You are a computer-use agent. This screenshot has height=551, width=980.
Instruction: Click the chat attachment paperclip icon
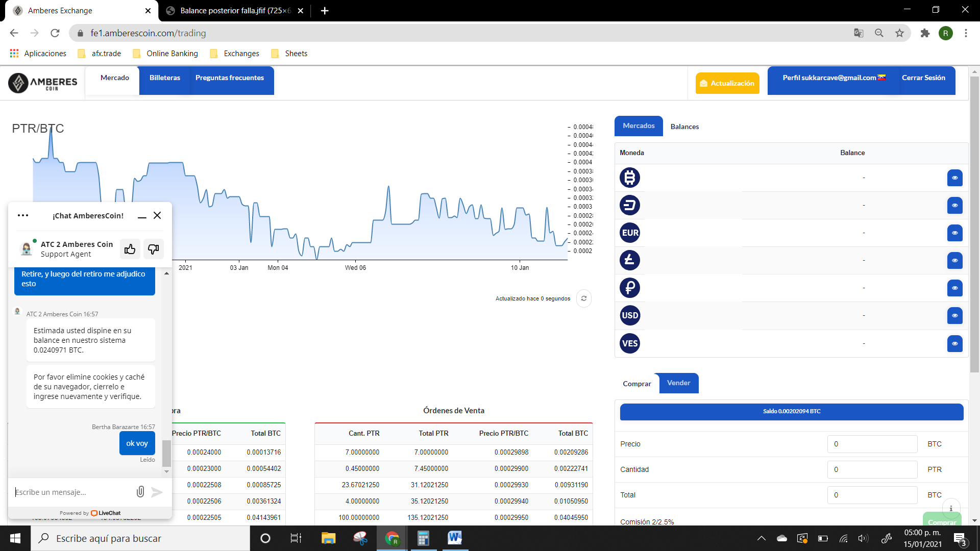[140, 492]
